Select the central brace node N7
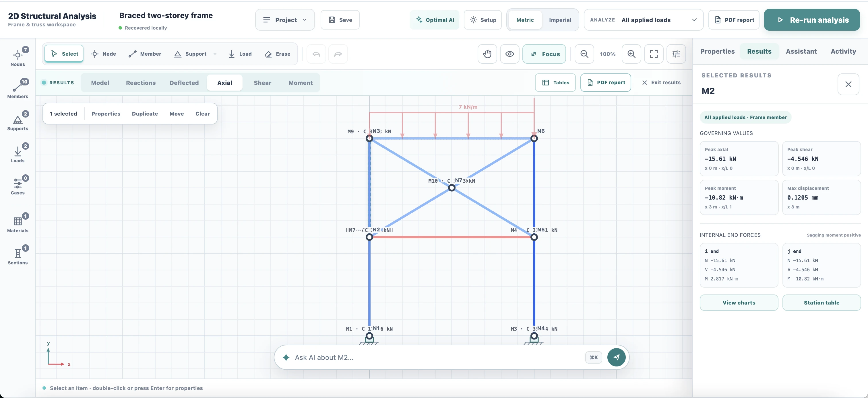 coord(452,188)
